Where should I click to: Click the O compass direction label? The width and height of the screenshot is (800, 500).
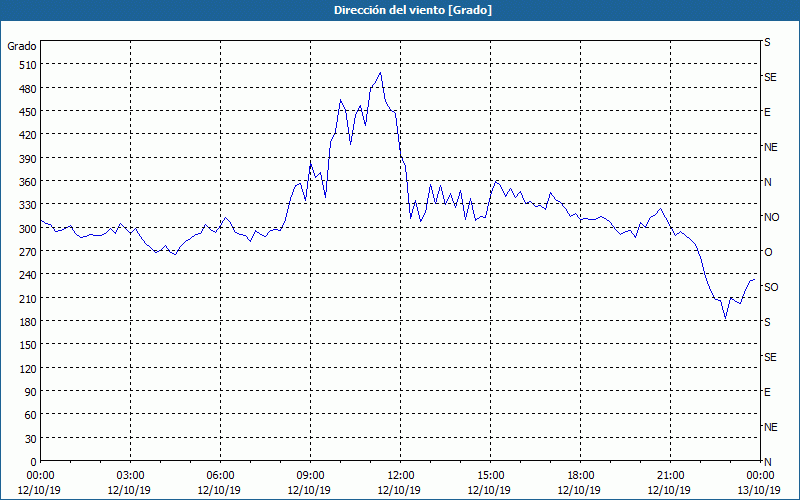click(768, 252)
